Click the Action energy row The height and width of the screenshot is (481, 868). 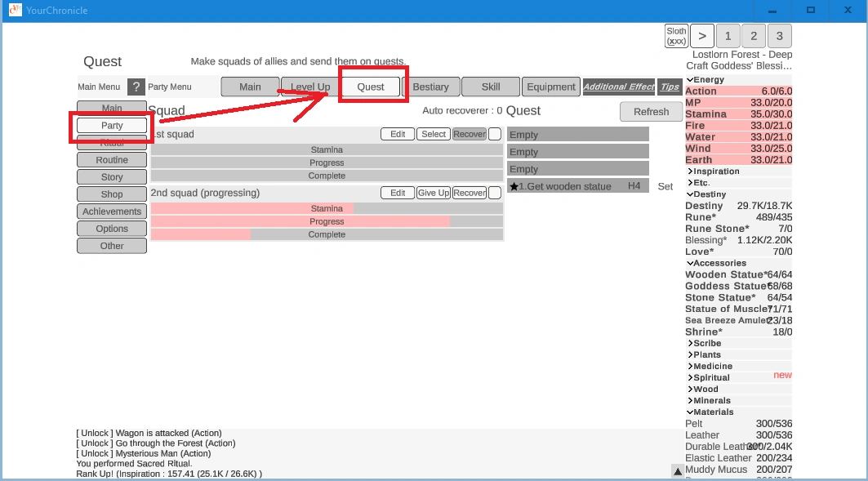tap(738, 91)
